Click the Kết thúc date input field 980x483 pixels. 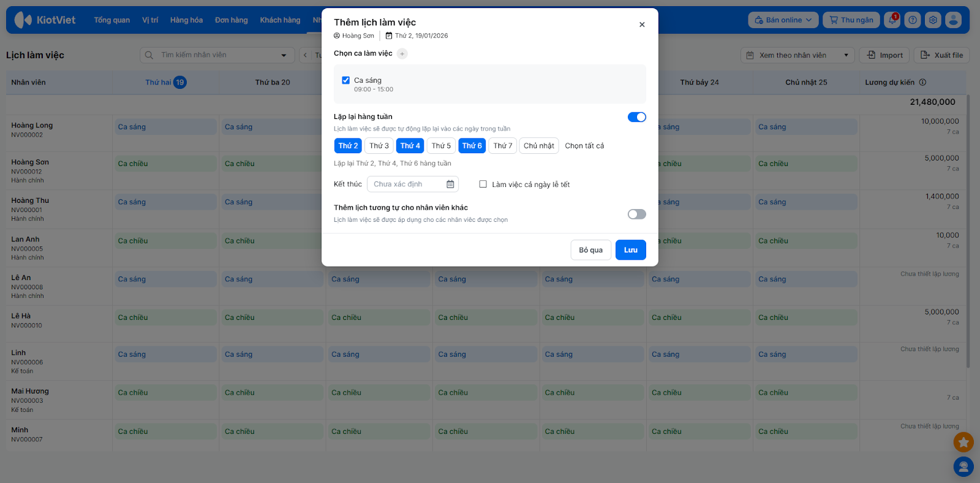point(413,184)
